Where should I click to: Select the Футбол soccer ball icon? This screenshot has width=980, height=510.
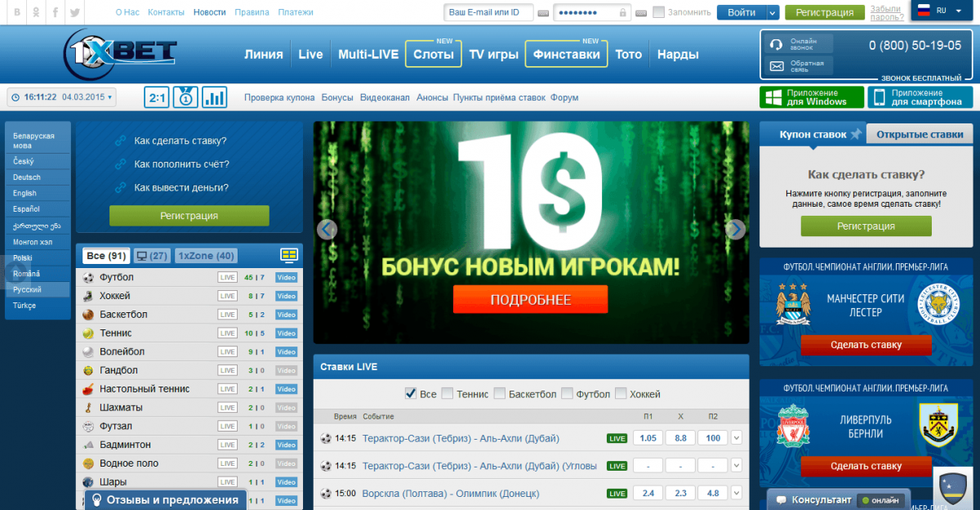point(87,278)
